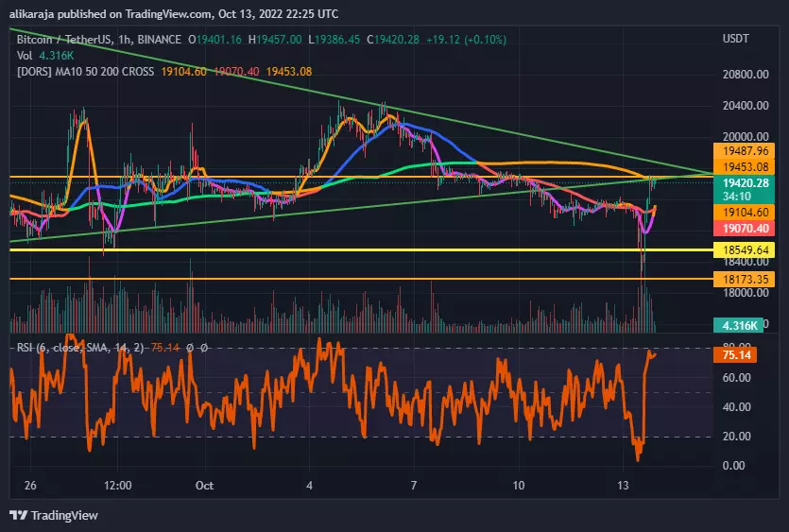Click the 10 date label on time axis

[x=519, y=485]
